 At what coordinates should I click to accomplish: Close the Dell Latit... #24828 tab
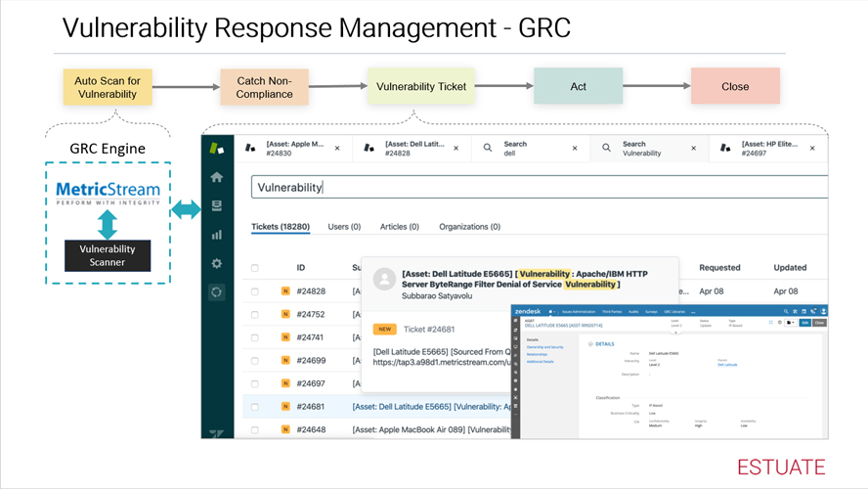(456, 149)
